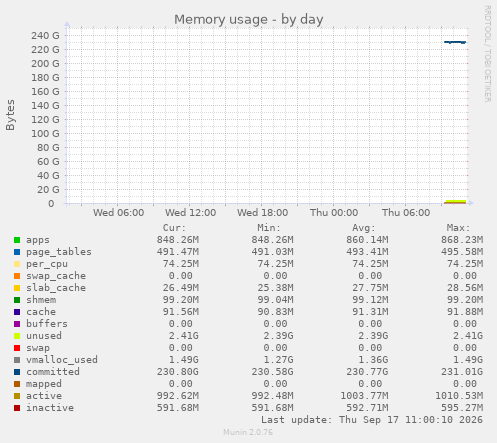Click the committed line on the graph
Screen dimensions: 497x443
[455, 42]
